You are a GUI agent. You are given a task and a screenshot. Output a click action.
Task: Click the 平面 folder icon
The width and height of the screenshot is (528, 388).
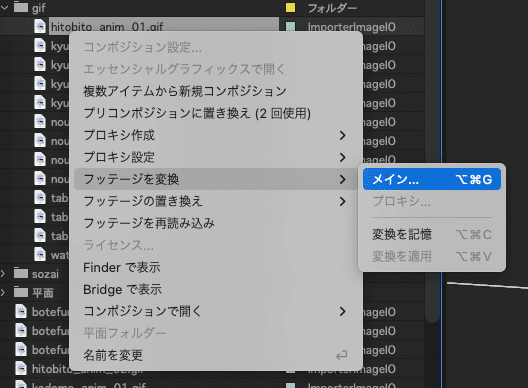tap(21, 292)
